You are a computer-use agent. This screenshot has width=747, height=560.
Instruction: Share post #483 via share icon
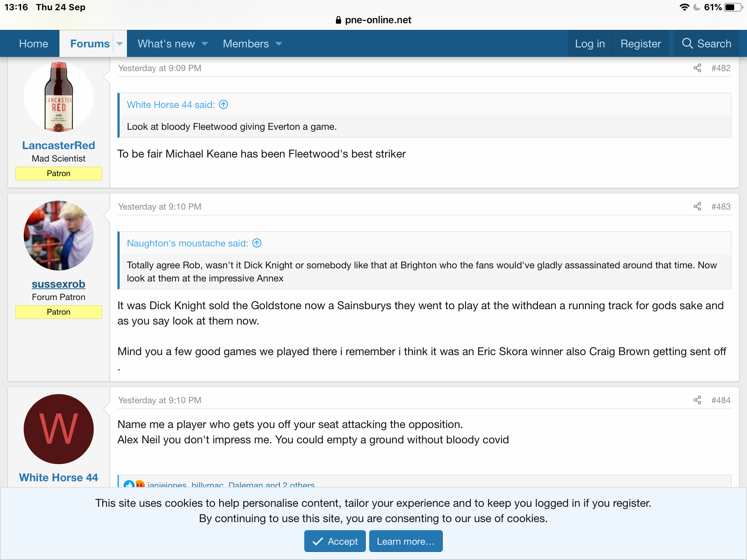[x=697, y=207]
